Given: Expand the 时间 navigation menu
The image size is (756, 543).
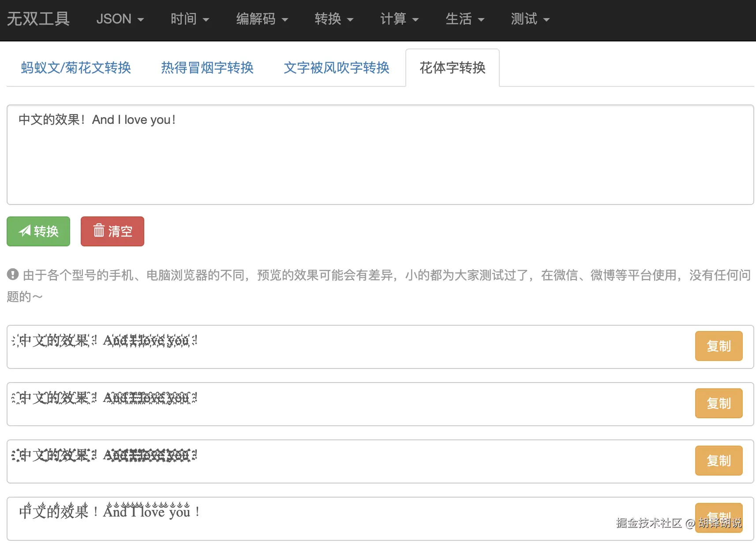Looking at the screenshot, I should click(190, 19).
